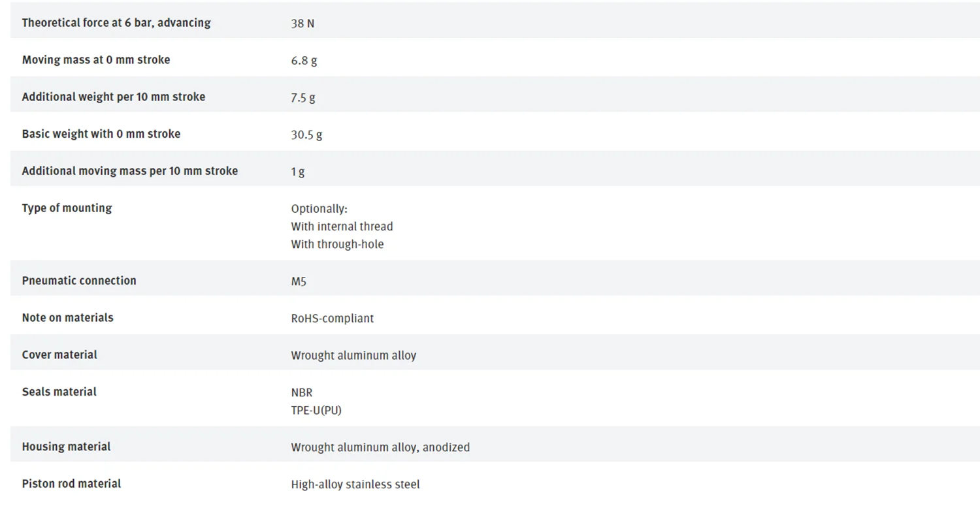Click the 6.8 g value
Viewport: 980px width, 521px height.
click(x=304, y=61)
